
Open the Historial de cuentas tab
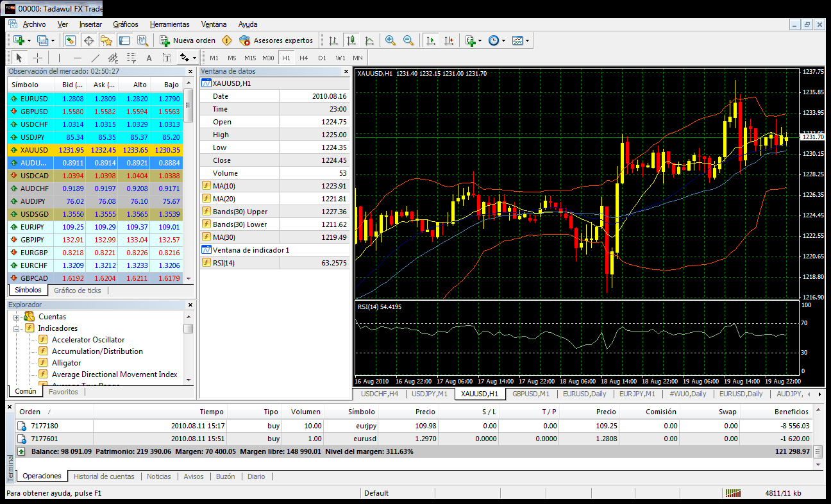pyautogui.click(x=104, y=476)
